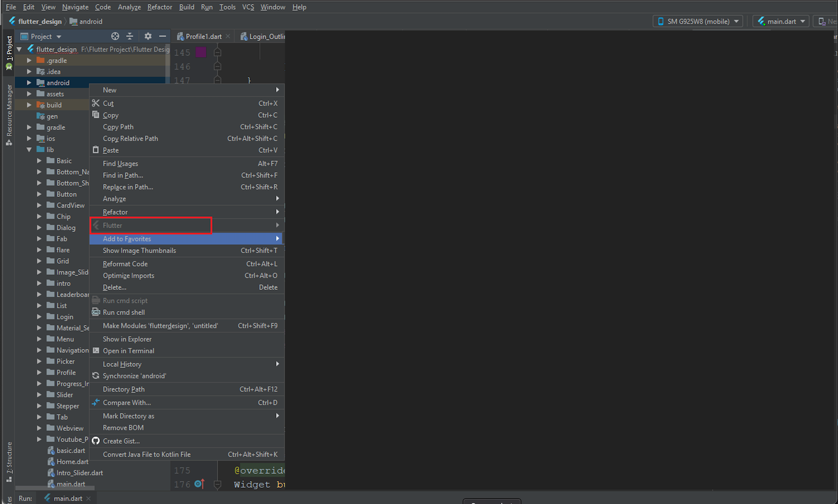
Task: Click the Select Opened File crosshair icon
Action: pos(114,36)
